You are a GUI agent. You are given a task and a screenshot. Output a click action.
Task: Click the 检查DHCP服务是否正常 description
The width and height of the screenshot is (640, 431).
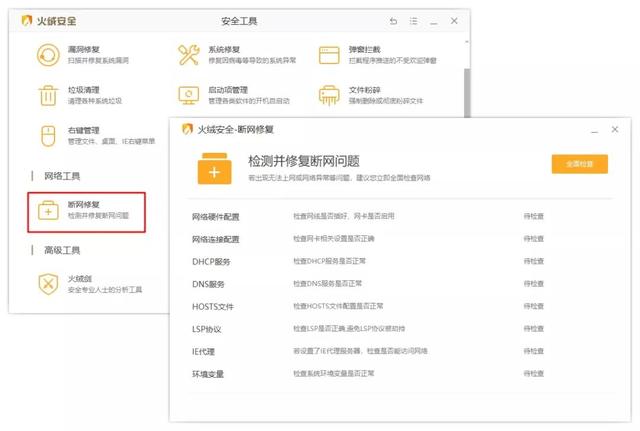(329, 261)
